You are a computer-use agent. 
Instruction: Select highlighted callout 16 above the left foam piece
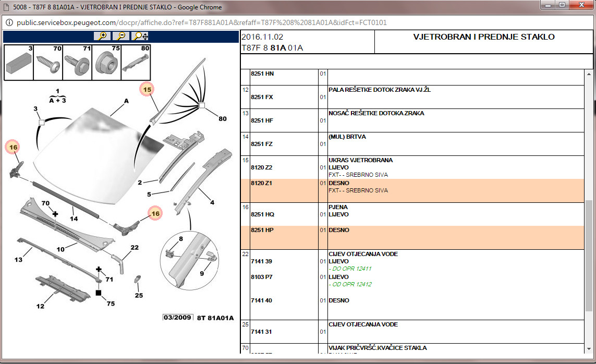pos(13,147)
